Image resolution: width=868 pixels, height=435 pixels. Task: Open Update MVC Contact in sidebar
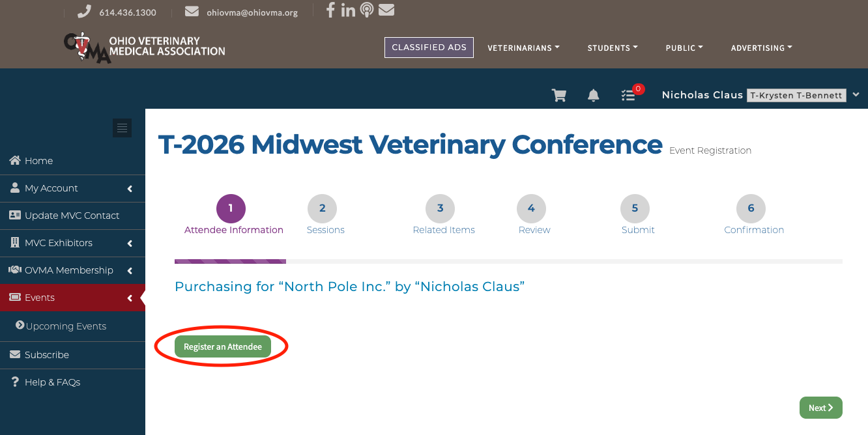point(72,216)
